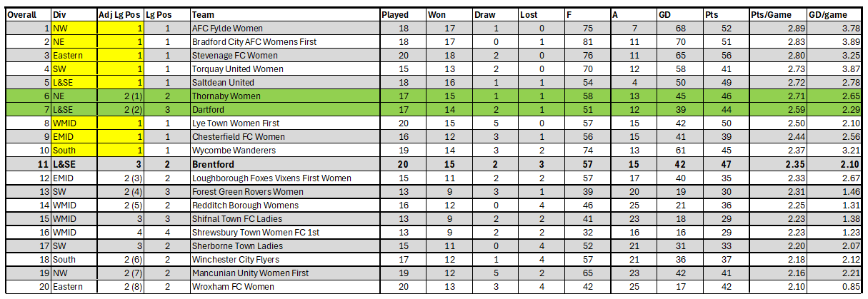Click the Adj Lg Pos header cell
The height and width of the screenshot is (299, 868).
coord(120,14)
